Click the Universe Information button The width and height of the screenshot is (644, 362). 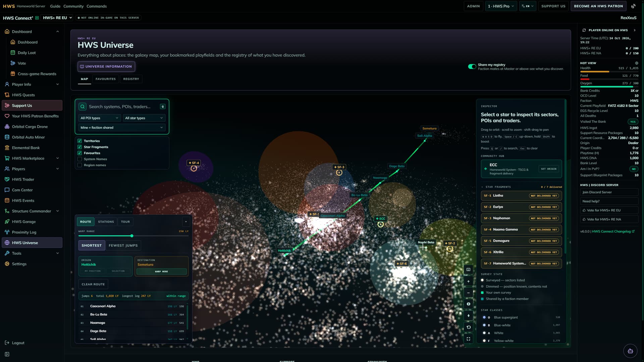click(x=106, y=67)
